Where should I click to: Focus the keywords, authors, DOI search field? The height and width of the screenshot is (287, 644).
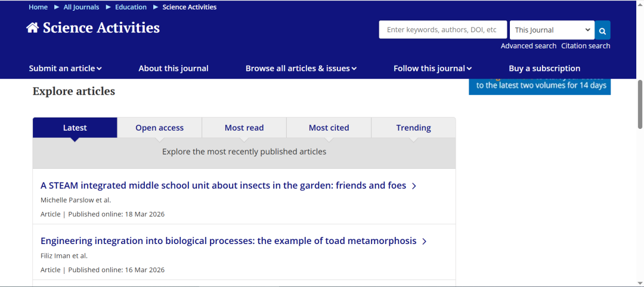point(442,30)
